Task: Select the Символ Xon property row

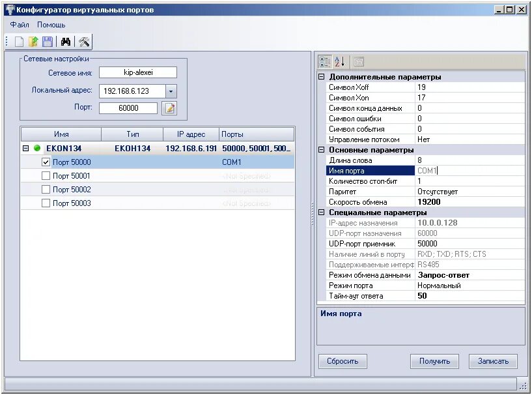Action: pyautogui.click(x=425, y=98)
